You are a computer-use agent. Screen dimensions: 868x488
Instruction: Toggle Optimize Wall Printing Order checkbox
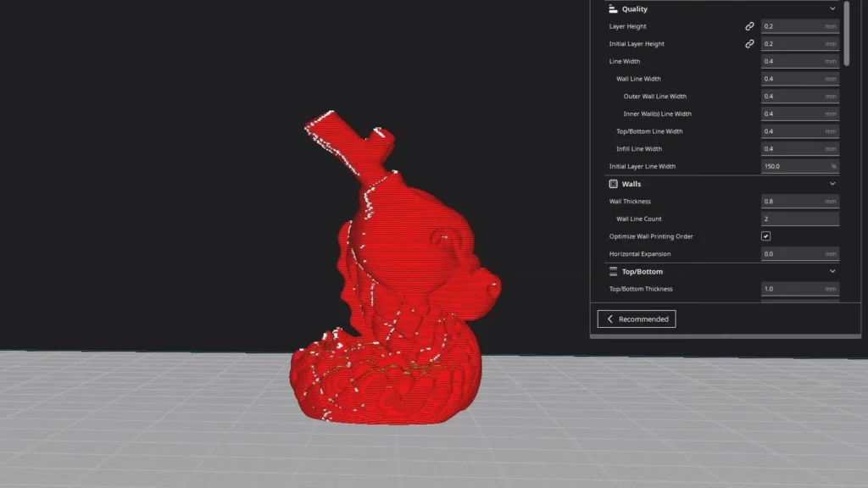click(765, 236)
